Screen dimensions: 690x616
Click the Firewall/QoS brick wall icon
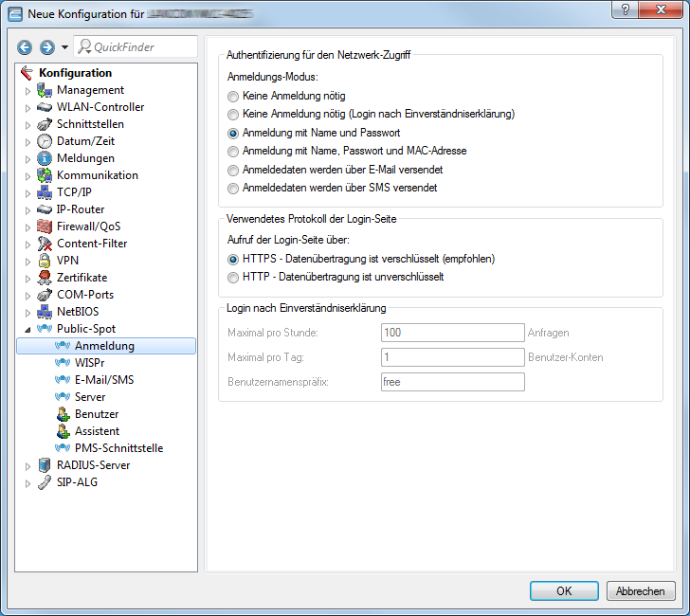tap(45, 226)
